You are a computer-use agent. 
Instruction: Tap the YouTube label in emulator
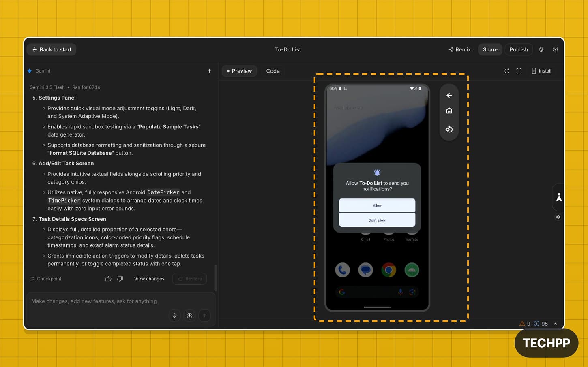[x=412, y=239]
